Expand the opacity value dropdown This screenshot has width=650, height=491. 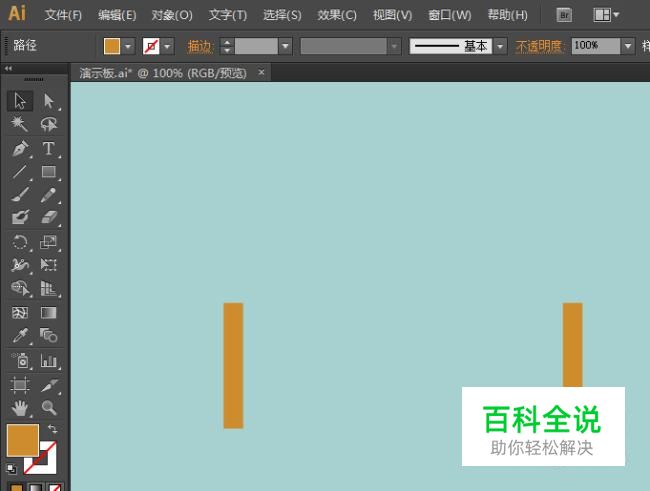tap(628, 46)
